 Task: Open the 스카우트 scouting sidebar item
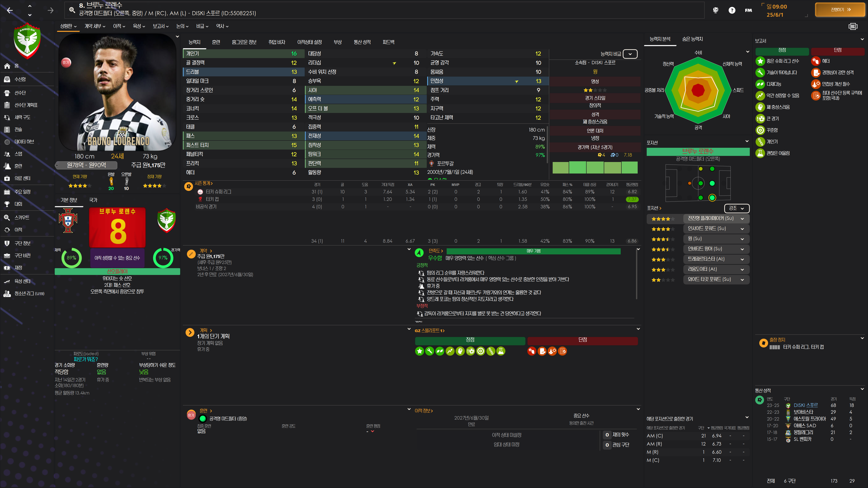(21, 217)
